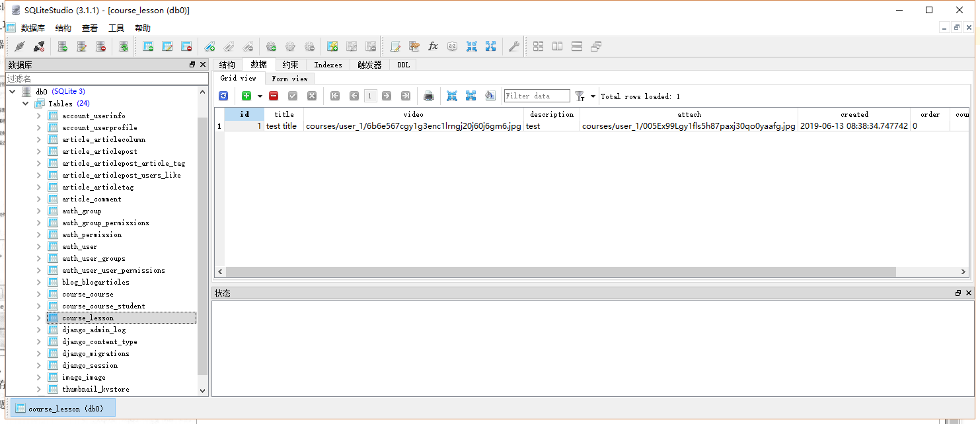
Task: Edit the table toolbar icon
Action: tap(167, 46)
